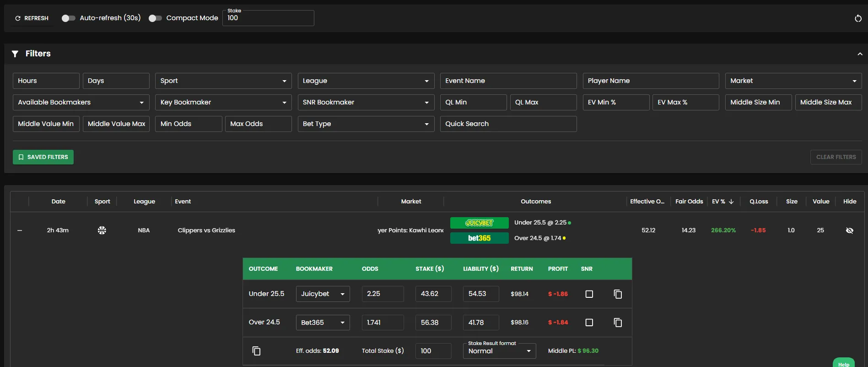Screen dimensions: 868x367
Task: Click the Hours filter field
Action: point(46,81)
